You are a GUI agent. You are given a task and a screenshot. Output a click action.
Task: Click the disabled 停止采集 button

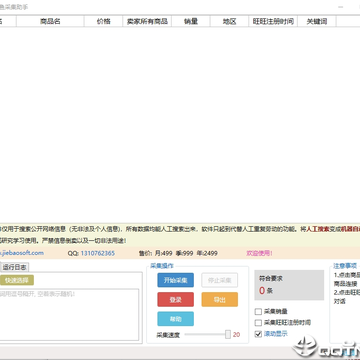click(219, 280)
